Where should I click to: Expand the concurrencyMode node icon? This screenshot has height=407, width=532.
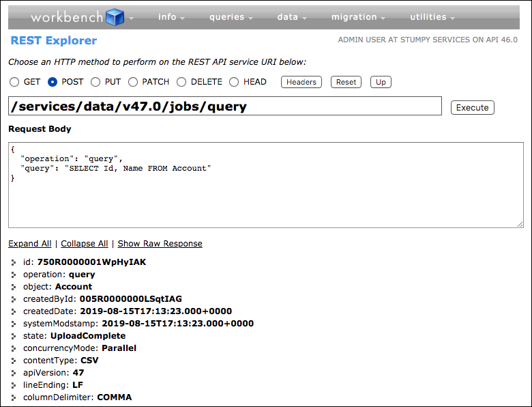(x=14, y=348)
